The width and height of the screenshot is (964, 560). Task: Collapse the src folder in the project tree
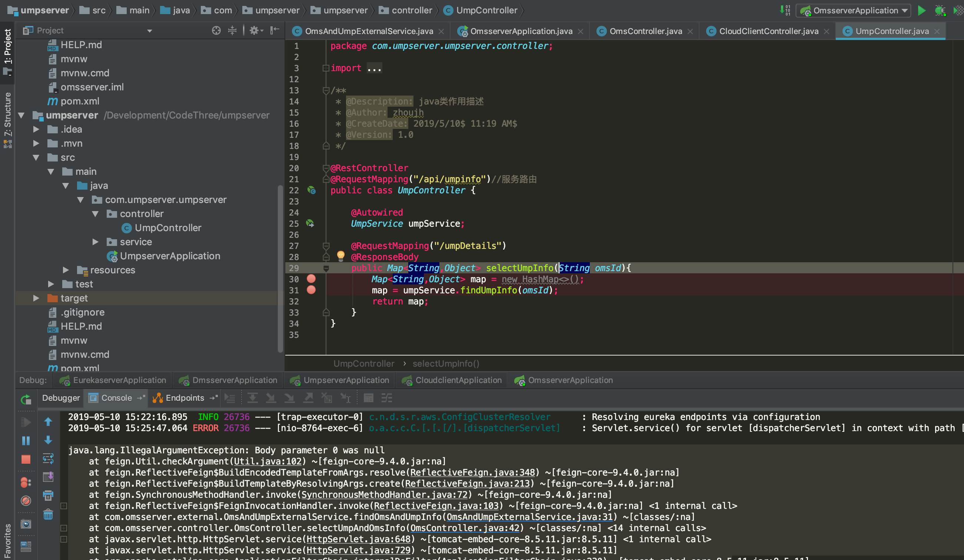click(36, 157)
